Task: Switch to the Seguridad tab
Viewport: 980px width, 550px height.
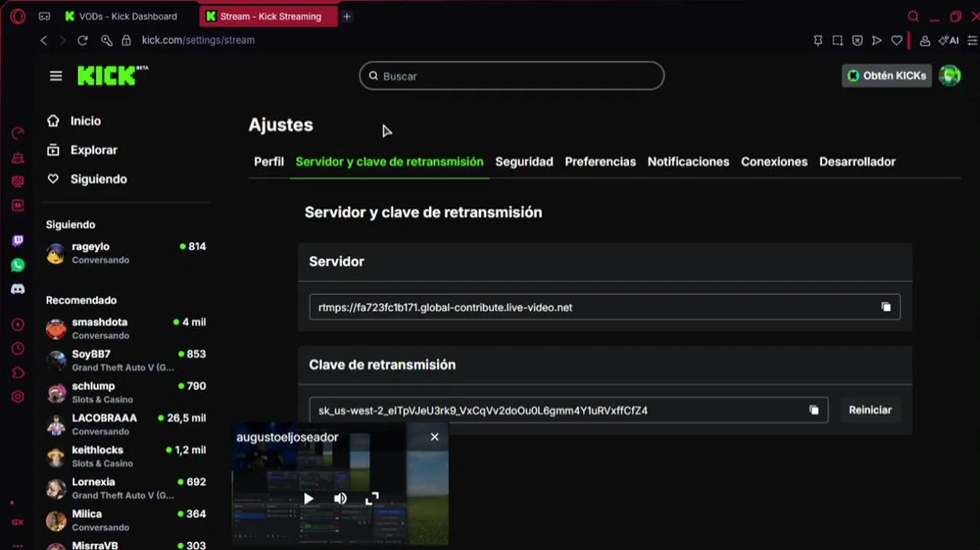Action: 524,162
